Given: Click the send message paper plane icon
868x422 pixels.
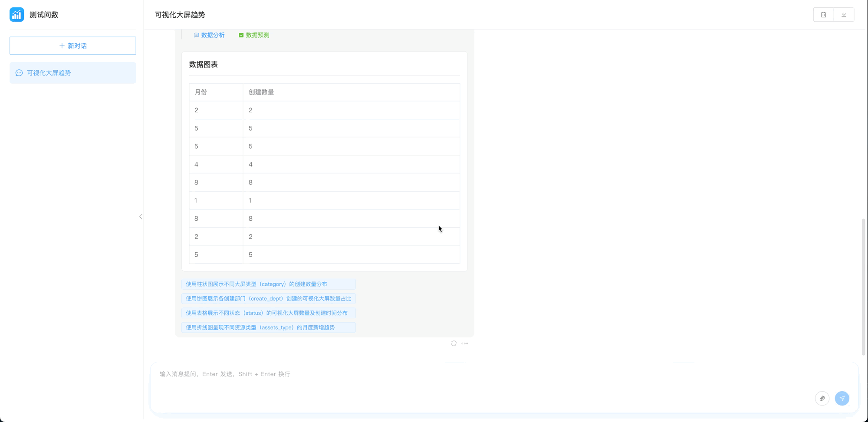Looking at the screenshot, I should [842, 398].
